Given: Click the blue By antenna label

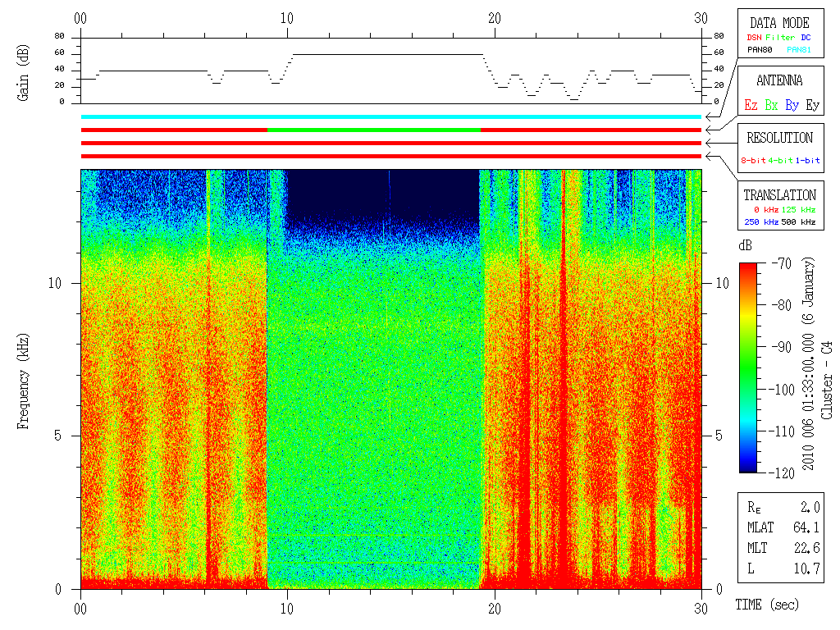Looking at the screenshot, I should [792, 105].
